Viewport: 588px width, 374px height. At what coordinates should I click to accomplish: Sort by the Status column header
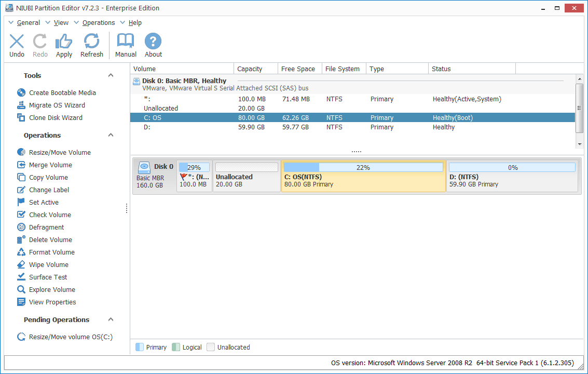pyautogui.click(x=472, y=69)
